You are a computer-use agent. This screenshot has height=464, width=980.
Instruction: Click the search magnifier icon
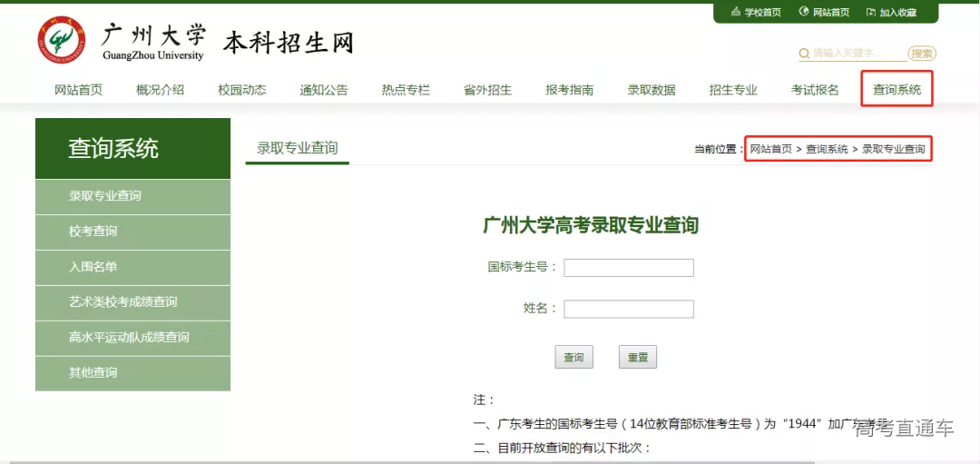pos(804,54)
